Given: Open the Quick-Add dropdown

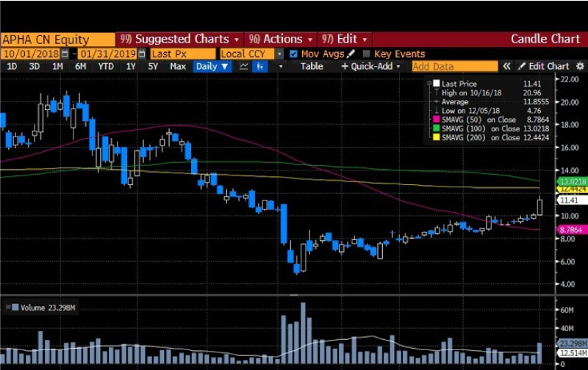Looking at the screenshot, I should 371,66.
